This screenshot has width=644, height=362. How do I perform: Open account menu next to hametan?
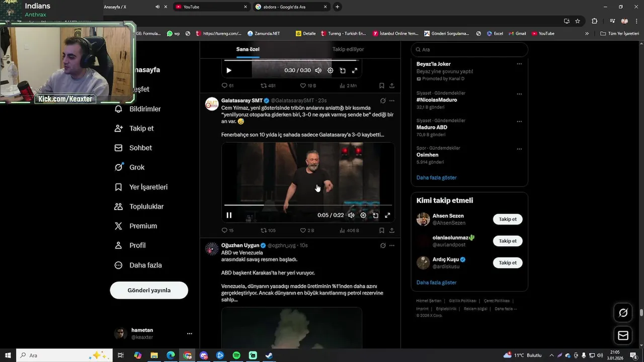click(190, 333)
